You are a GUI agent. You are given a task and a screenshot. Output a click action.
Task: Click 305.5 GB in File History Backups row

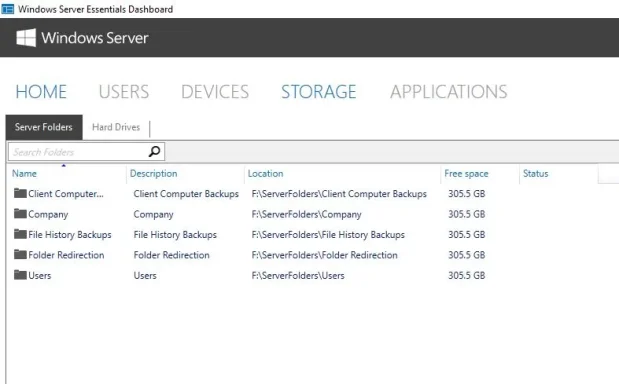(x=467, y=234)
